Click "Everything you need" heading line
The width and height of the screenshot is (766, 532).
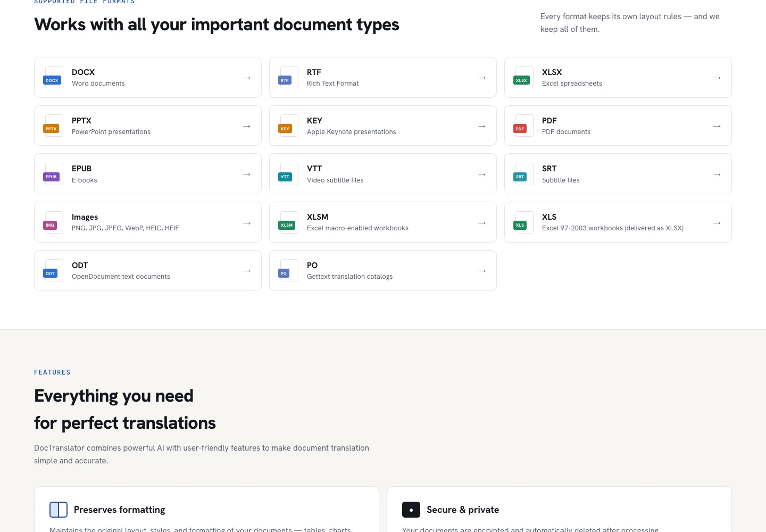114,396
